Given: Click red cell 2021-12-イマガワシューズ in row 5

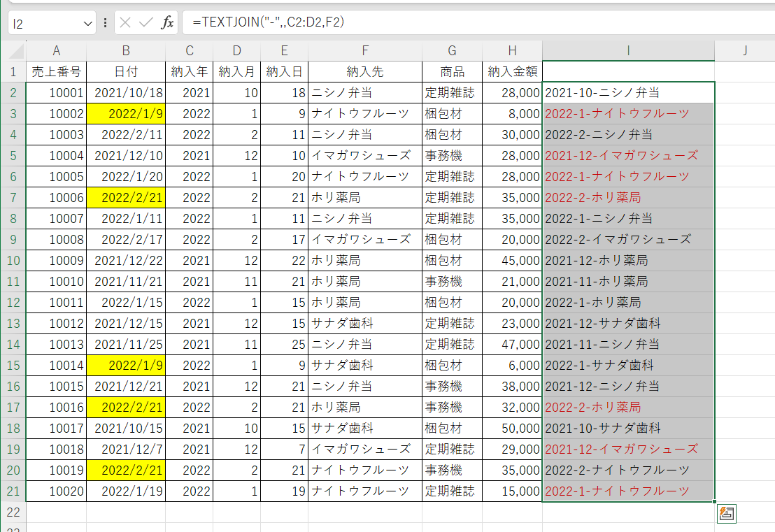Looking at the screenshot, I should (628, 156).
